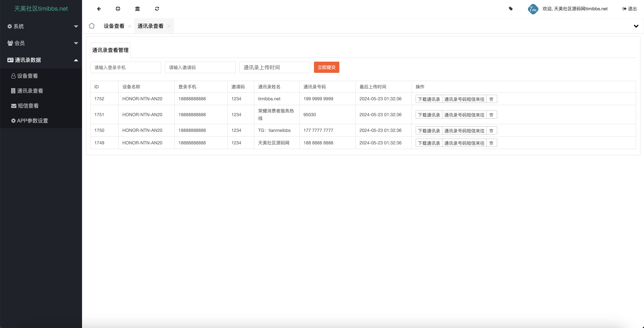Delete record 1752 with the trash icon

pyautogui.click(x=491, y=99)
